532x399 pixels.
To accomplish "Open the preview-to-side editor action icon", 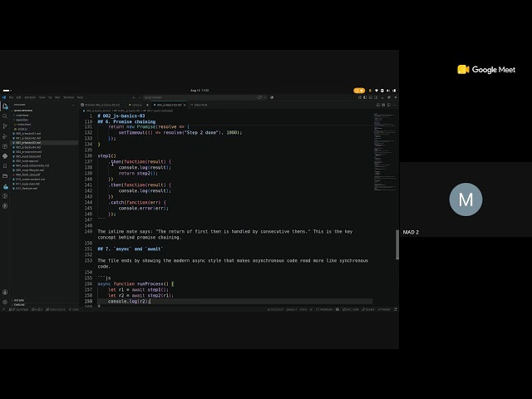I will point(378,105).
